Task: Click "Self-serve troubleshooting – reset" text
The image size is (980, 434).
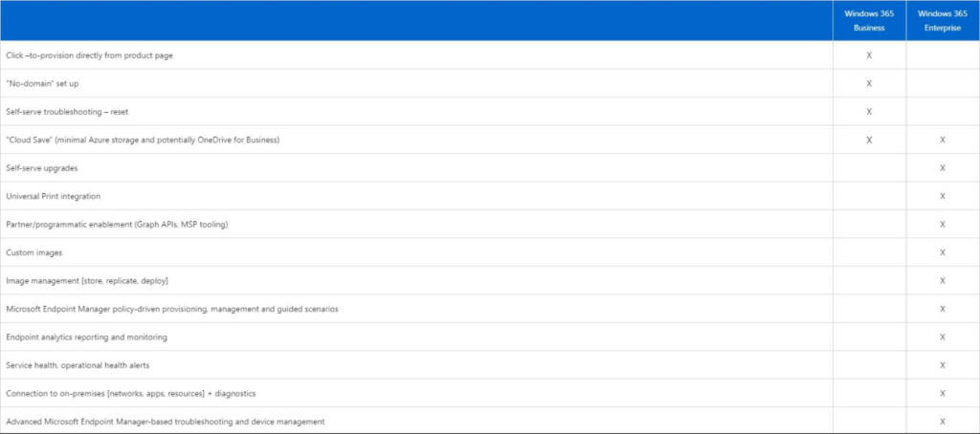Action: coord(67,112)
